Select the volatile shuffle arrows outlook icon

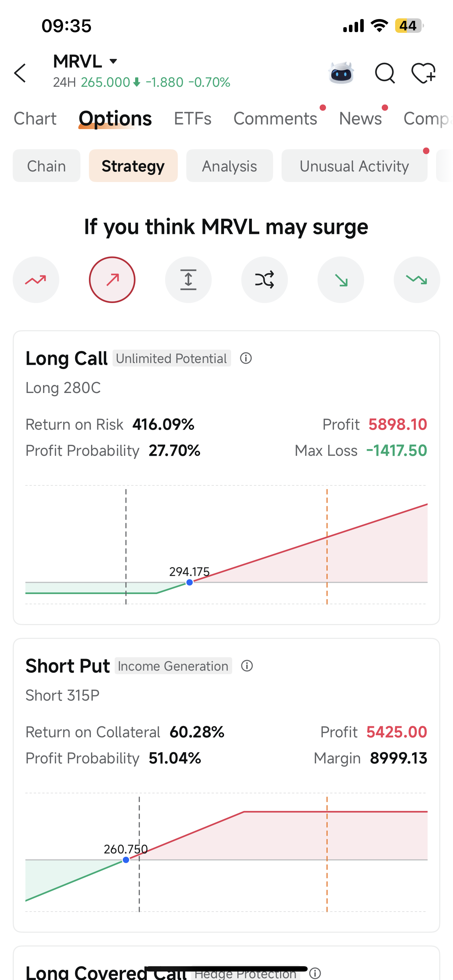(x=264, y=280)
